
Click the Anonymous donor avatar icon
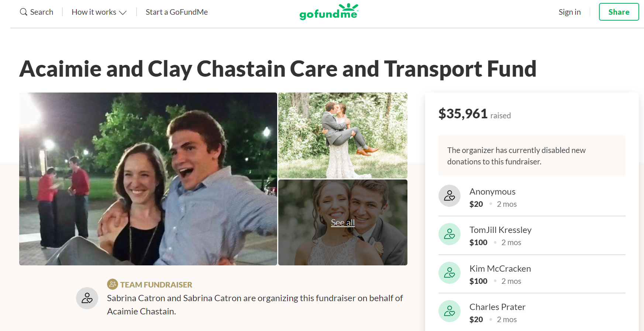450,196
